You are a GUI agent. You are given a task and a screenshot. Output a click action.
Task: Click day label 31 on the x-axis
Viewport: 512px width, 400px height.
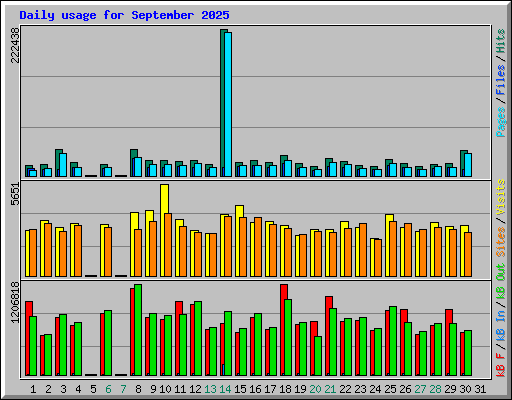[480, 389]
